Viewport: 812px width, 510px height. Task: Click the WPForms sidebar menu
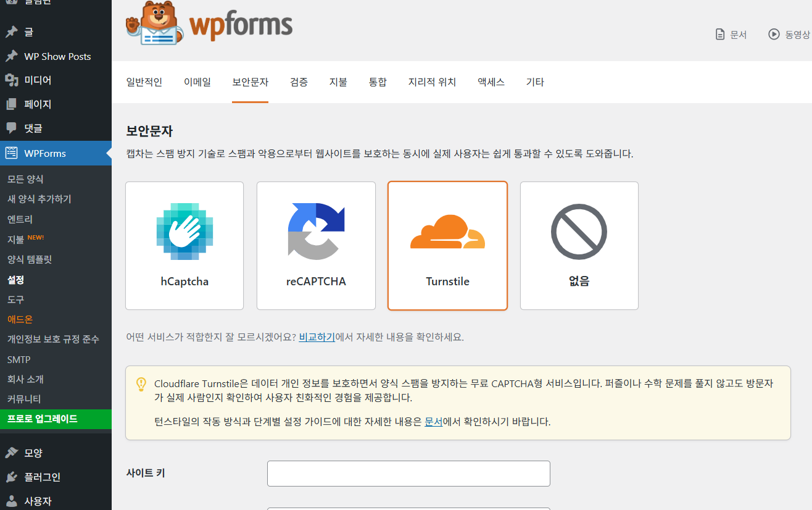click(56, 153)
